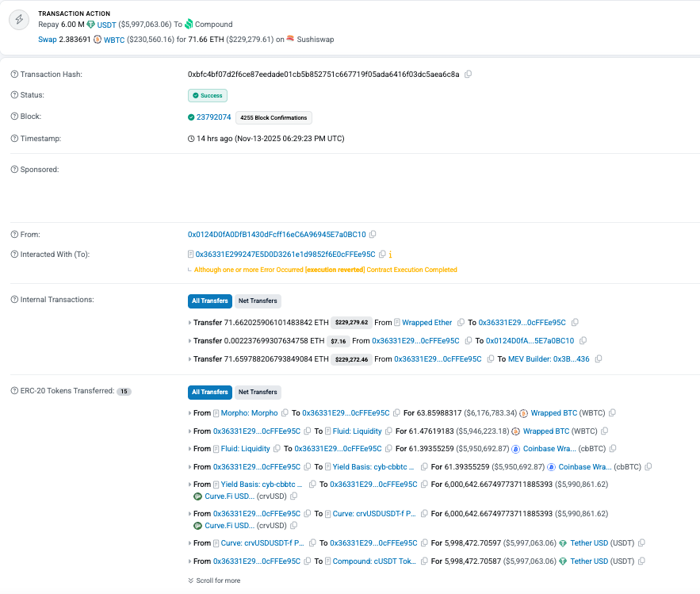
Task: Copy icon after Wrapped BTC in 63.85988317 row
Action: [x=613, y=412]
